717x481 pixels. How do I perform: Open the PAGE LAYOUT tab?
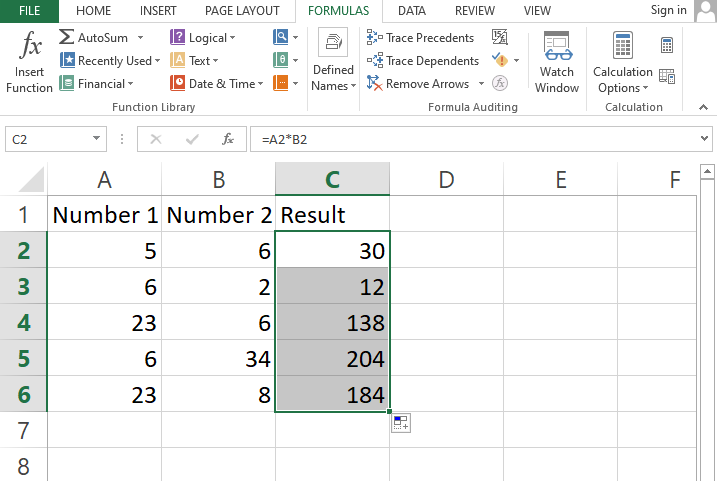tap(242, 11)
